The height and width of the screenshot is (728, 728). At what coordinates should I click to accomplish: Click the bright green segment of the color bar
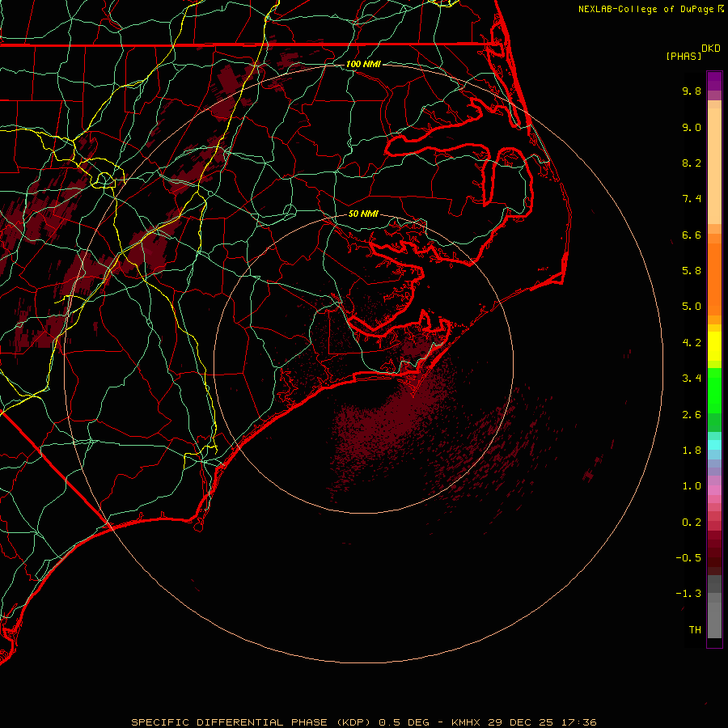coord(714,391)
